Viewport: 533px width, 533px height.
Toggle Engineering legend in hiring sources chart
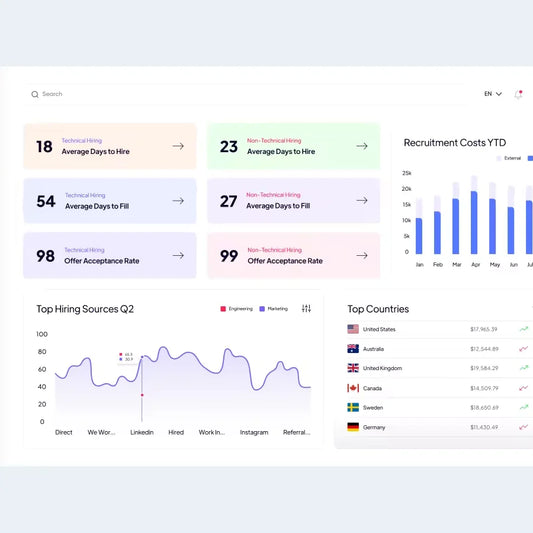pos(237,309)
